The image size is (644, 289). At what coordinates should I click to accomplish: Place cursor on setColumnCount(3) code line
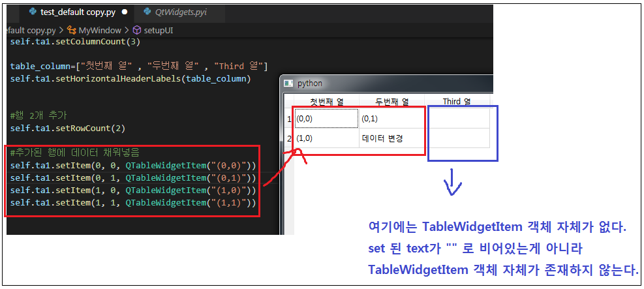click(x=76, y=42)
